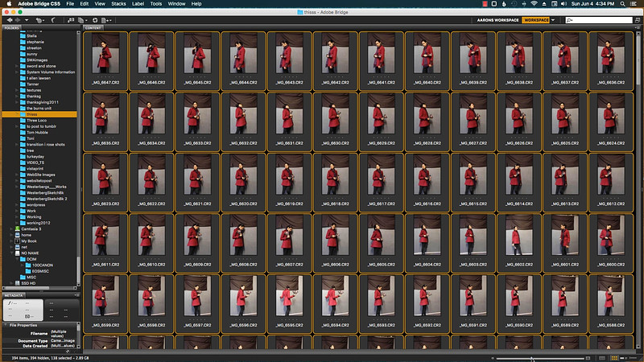The width and height of the screenshot is (644, 362).
Task: Open the workspace switcher dropdown arrow
Action: click(554, 19)
